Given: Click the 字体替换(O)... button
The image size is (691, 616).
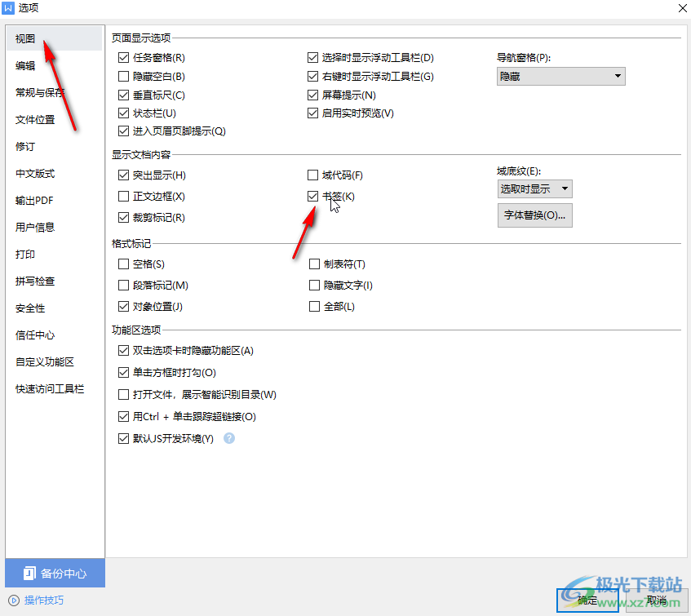Looking at the screenshot, I should coord(534,215).
